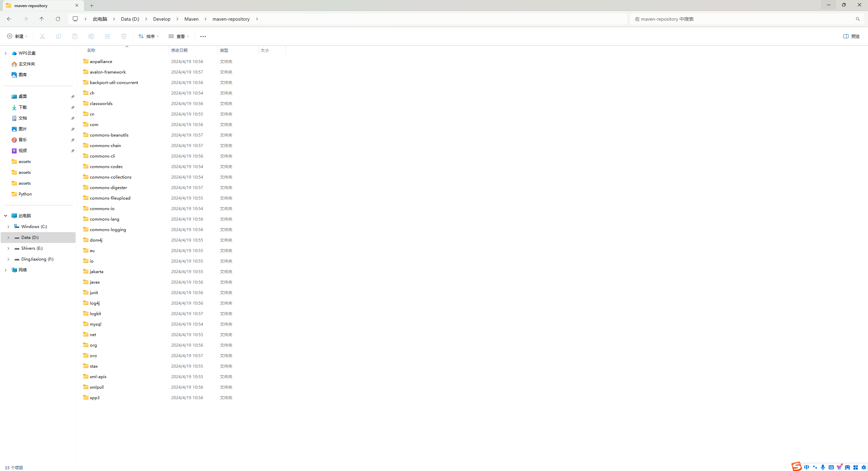Collapse the 此电脑 tree node
The width and height of the screenshot is (868, 471).
tap(5, 216)
